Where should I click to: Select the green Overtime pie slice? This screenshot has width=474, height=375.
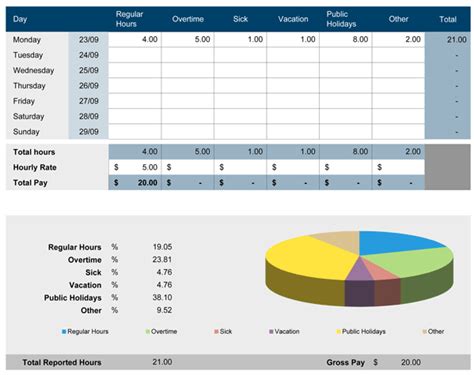413,262
